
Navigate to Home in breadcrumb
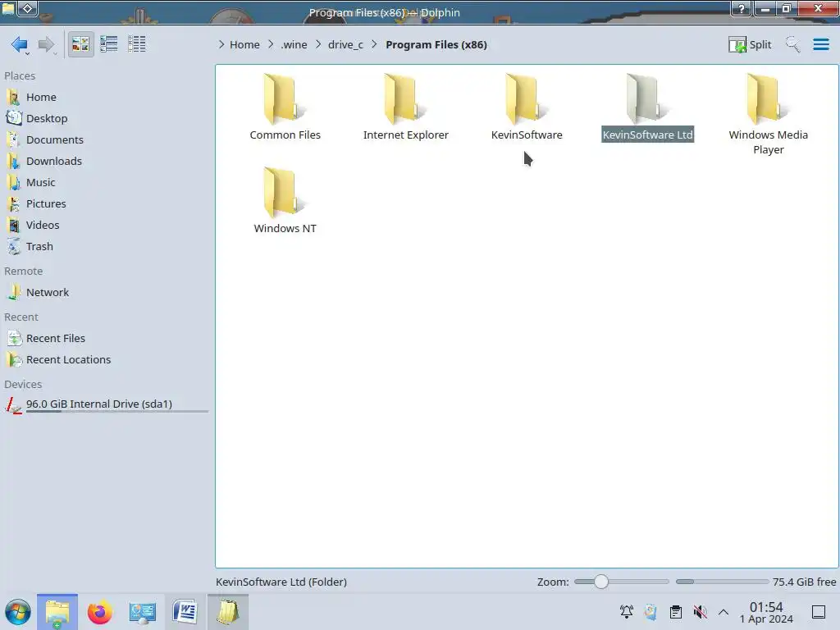(x=244, y=44)
